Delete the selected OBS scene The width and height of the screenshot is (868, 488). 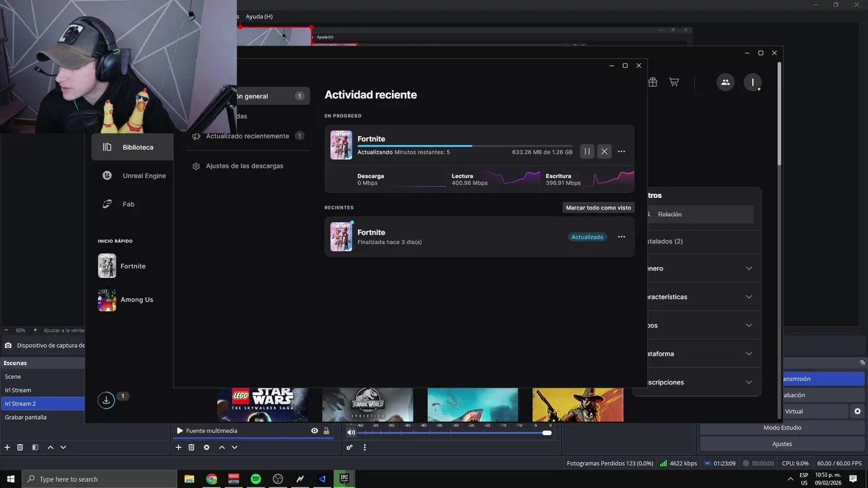tap(20, 447)
